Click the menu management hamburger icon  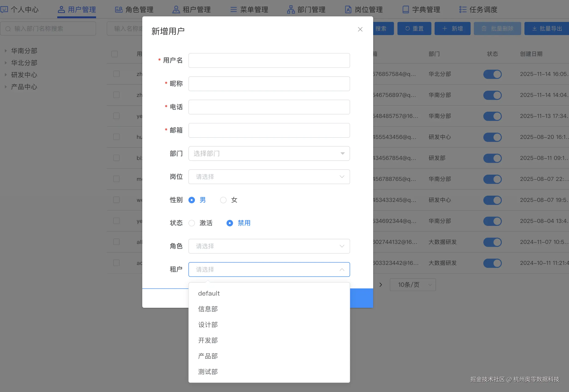tap(233, 10)
